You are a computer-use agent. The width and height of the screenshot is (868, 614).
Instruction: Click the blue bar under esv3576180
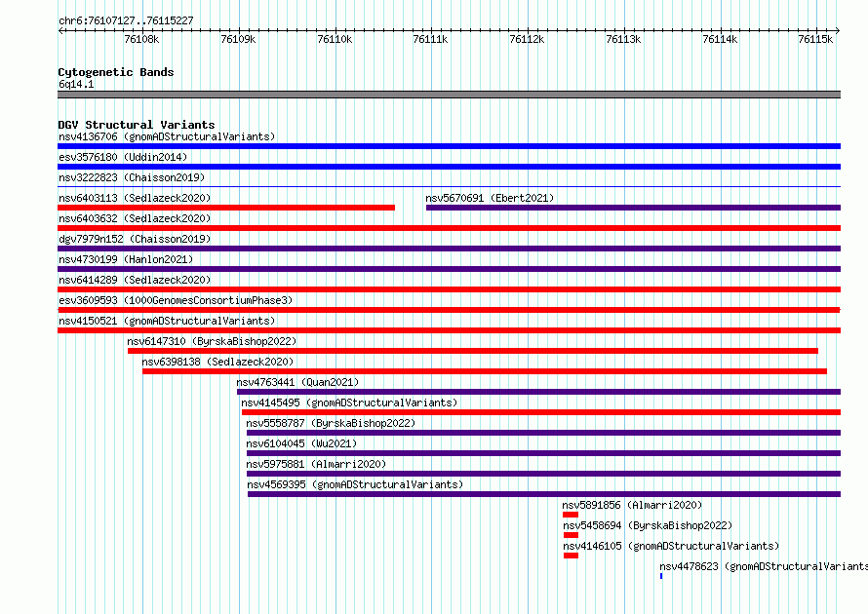click(449, 167)
